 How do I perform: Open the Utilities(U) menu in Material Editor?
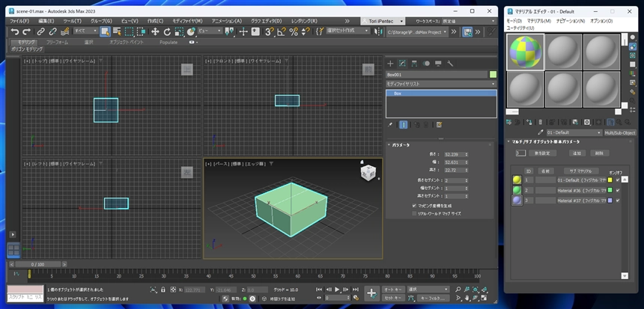pyautogui.click(x=520, y=28)
